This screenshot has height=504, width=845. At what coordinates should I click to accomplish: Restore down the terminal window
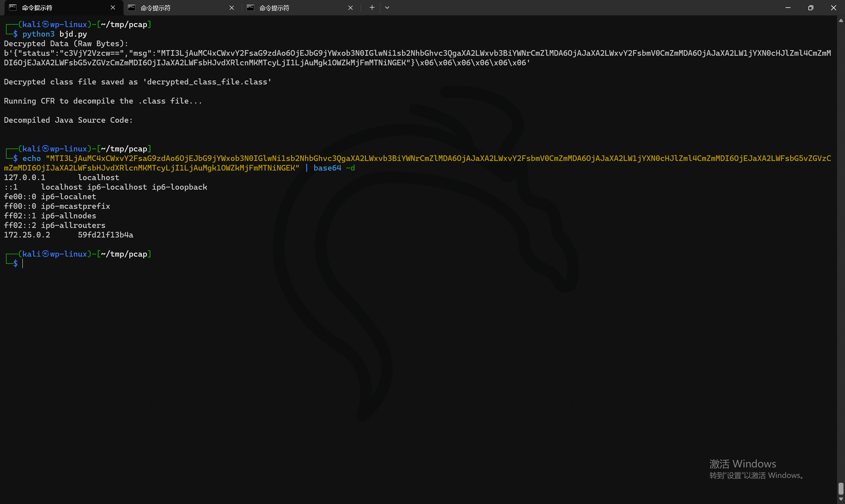coord(811,8)
